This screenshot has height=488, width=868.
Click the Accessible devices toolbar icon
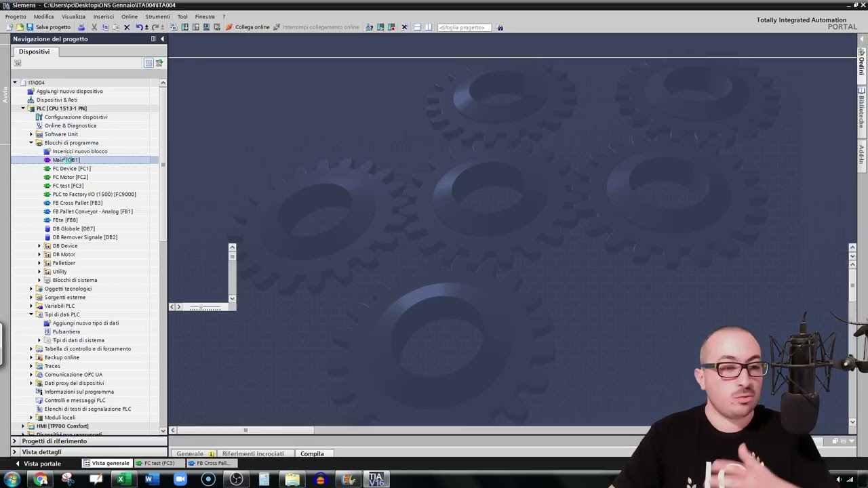tap(370, 27)
